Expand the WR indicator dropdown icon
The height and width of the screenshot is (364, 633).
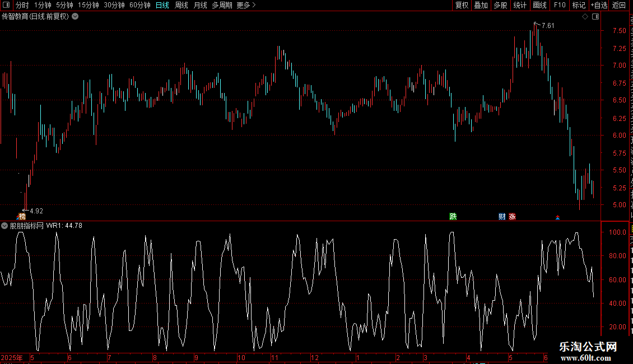[x=4, y=226]
